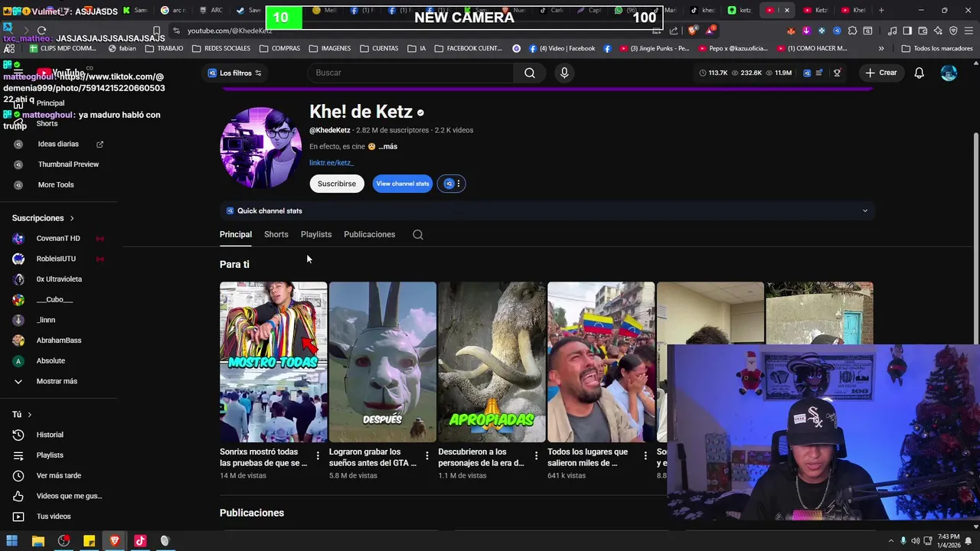This screenshot has height=551, width=980.
Task: Open the TikTok taskbar app
Action: (x=140, y=541)
